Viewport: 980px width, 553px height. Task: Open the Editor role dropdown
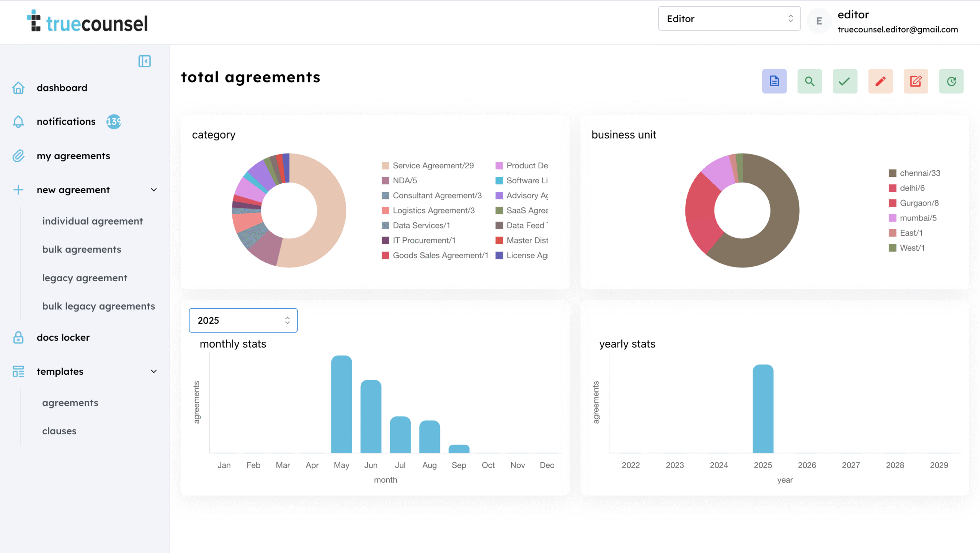click(729, 19)
